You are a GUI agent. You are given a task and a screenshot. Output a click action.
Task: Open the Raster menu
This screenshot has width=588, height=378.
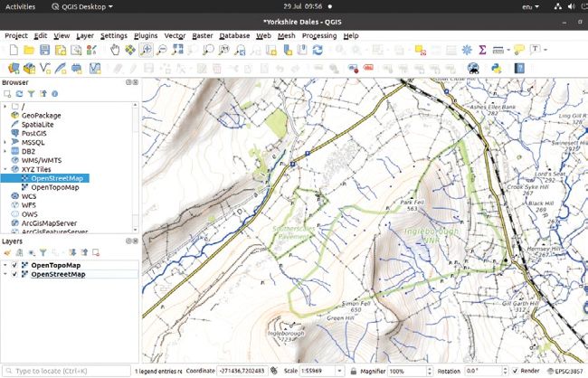click(x=202, y=35)
